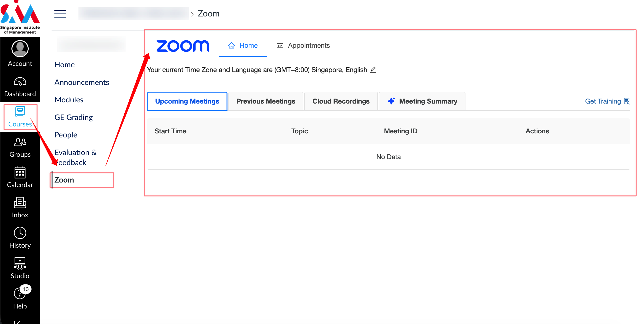The height and width of the screenshot is (324, 644).
Task: Select the Meeting Summary tab
Action: click(x=422, y=101)
